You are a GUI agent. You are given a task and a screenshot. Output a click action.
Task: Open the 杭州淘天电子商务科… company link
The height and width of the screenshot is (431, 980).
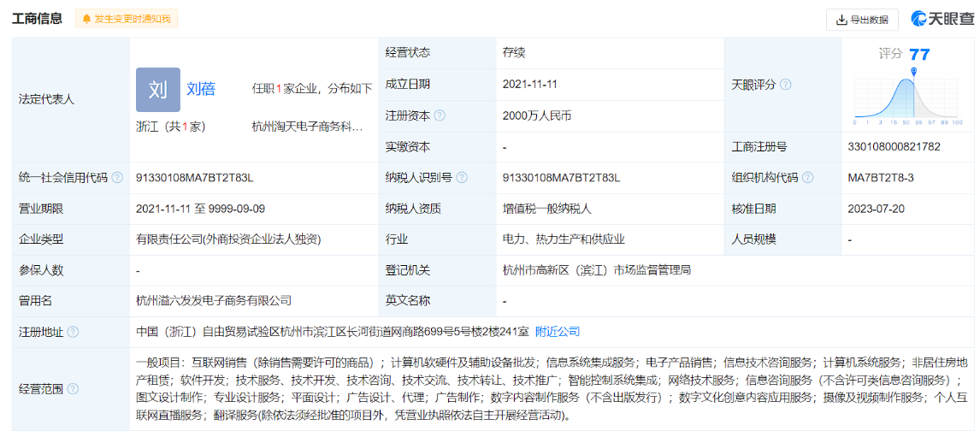click(x=307, y=127)
